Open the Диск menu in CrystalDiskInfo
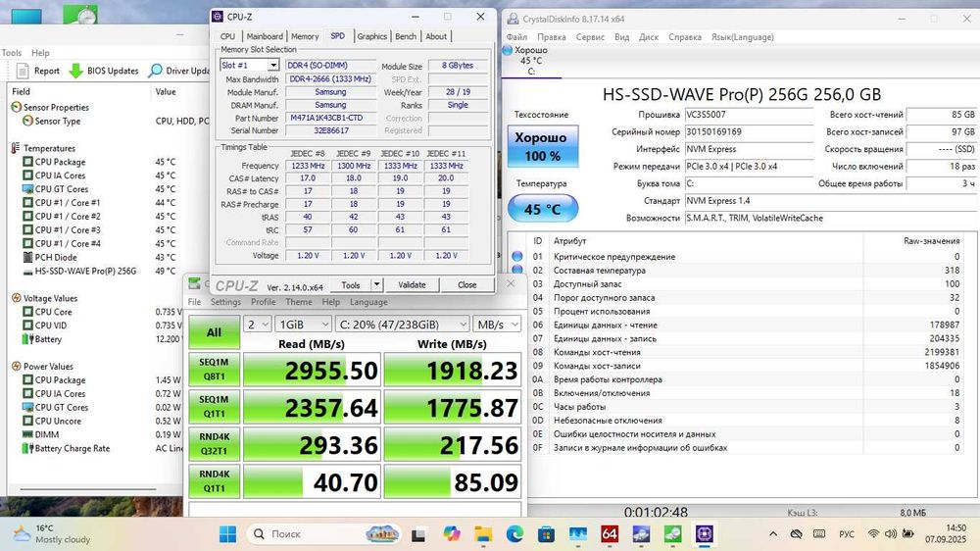The height and width of the screenshot is (551, 980). tap(649, 37)
